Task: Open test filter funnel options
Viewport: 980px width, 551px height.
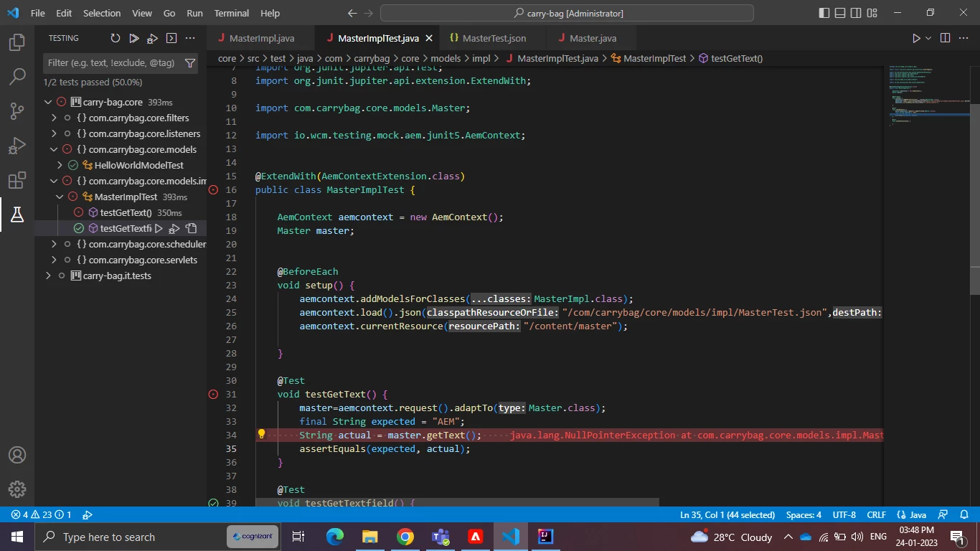Action: pos(190,63)
